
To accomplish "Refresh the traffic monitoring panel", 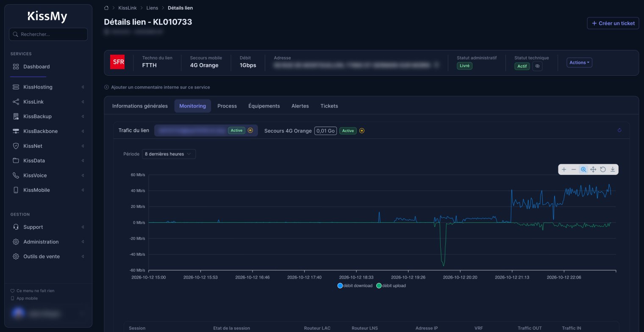I will pos(619,130).
